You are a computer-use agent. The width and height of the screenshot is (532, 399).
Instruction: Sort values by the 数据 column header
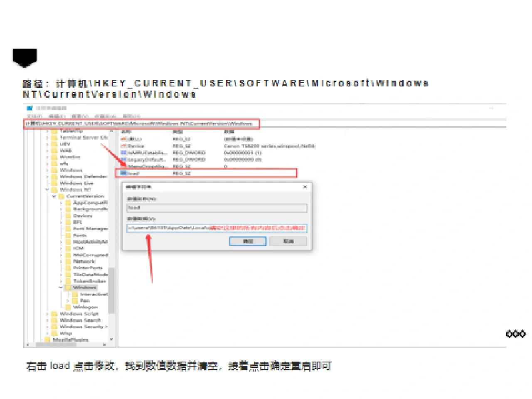[x=229, y=132]
